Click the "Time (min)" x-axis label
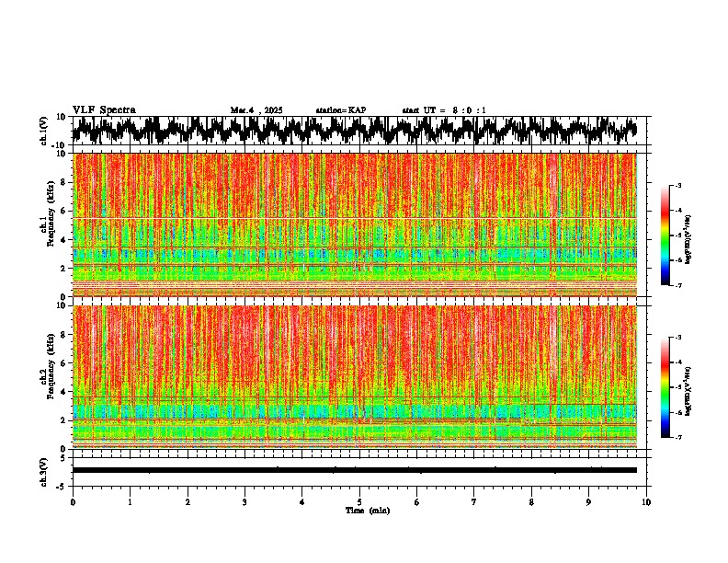 [368, 511]
